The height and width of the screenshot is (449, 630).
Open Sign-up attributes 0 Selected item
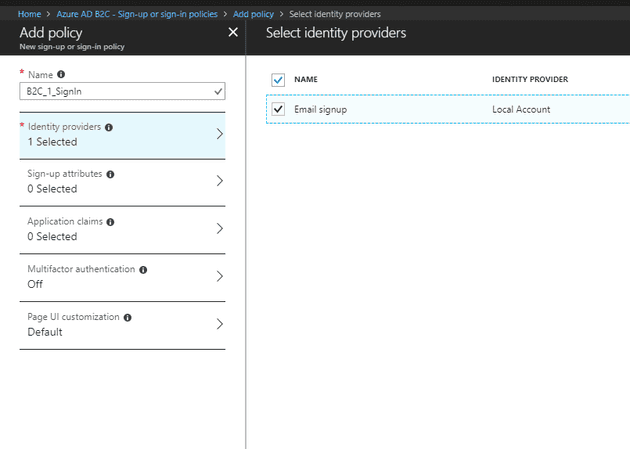pyautogui.click(x=122, y=182)
